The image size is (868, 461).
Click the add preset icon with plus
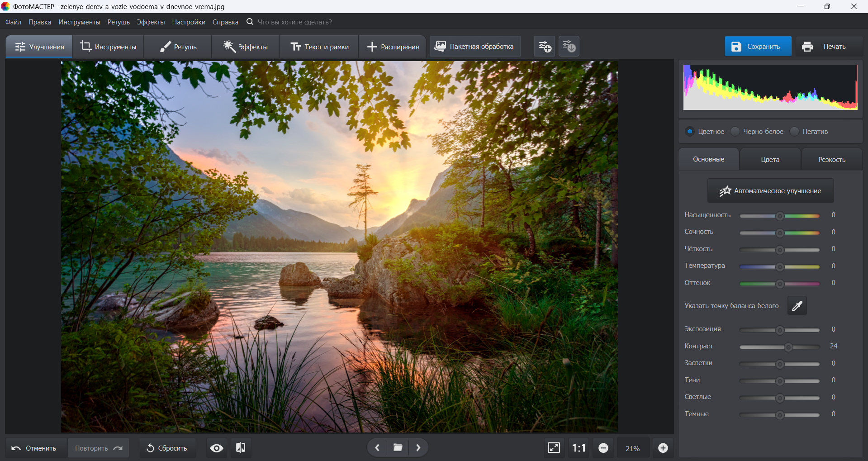tap(545, 46)
